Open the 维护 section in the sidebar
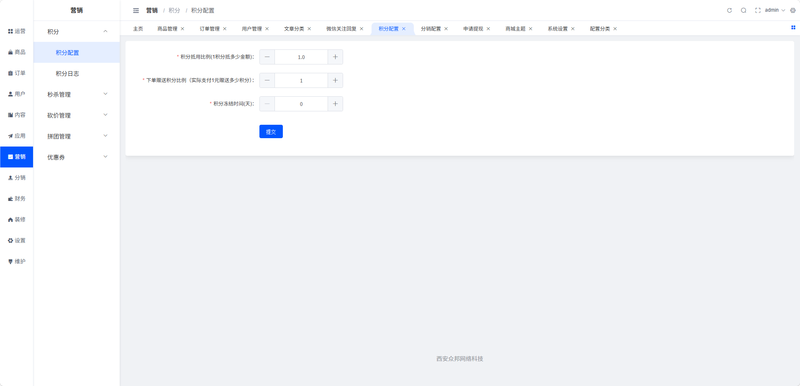Image resolution: width=800 pixels, height=386 pixels. 16,262
